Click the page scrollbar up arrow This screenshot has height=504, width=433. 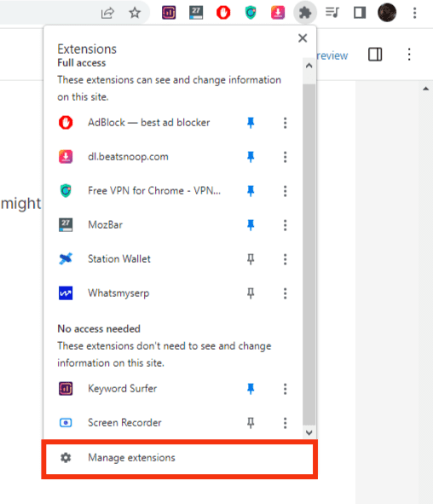coord(425,89)
